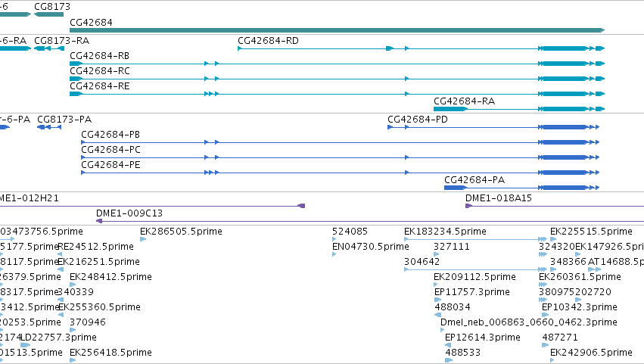Select the CG42684-RB transcript label

point(100,56)
